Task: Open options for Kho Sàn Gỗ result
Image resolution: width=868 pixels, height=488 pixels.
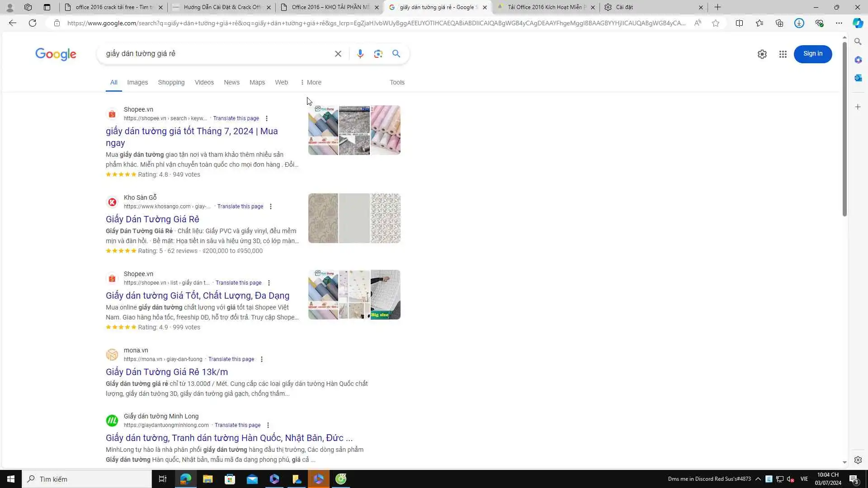Action: [x=270, y=206]
